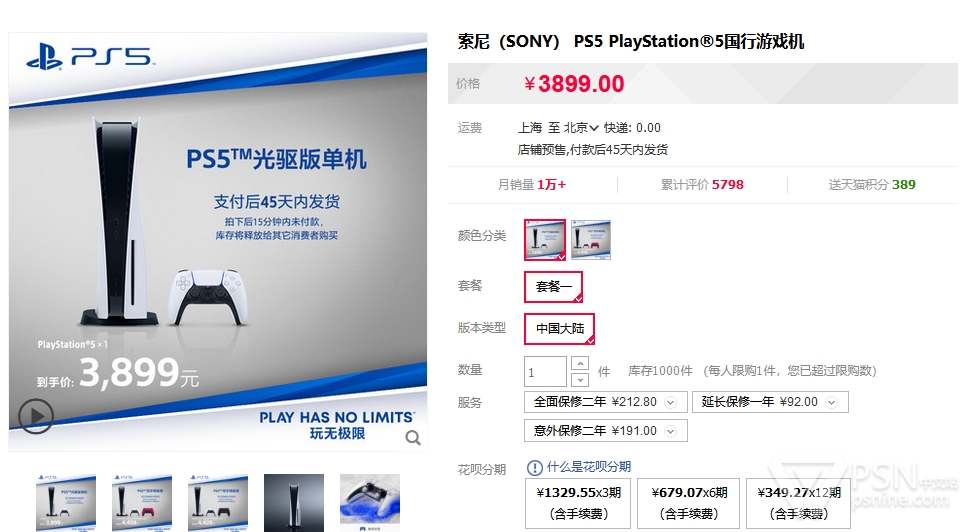970x532 pixels.
Task: Increase quantity with the up arrow stepper
Action: tap(580, 363)
